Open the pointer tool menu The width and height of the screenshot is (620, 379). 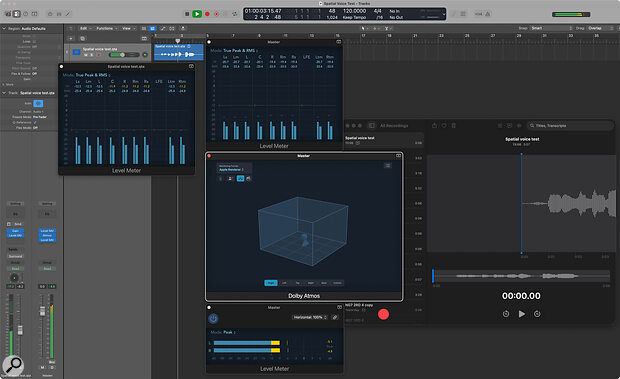[364, 28]
